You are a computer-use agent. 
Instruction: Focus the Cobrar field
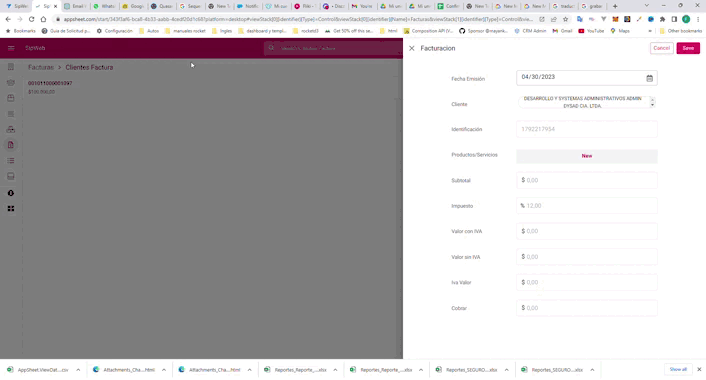tap(587, 308)
